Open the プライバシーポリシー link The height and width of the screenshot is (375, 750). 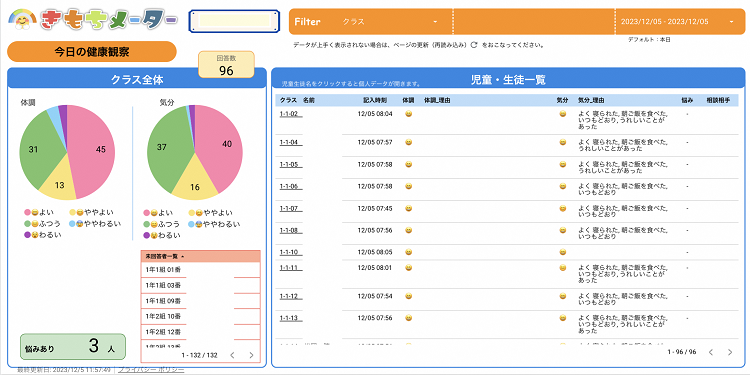(151, 370)
